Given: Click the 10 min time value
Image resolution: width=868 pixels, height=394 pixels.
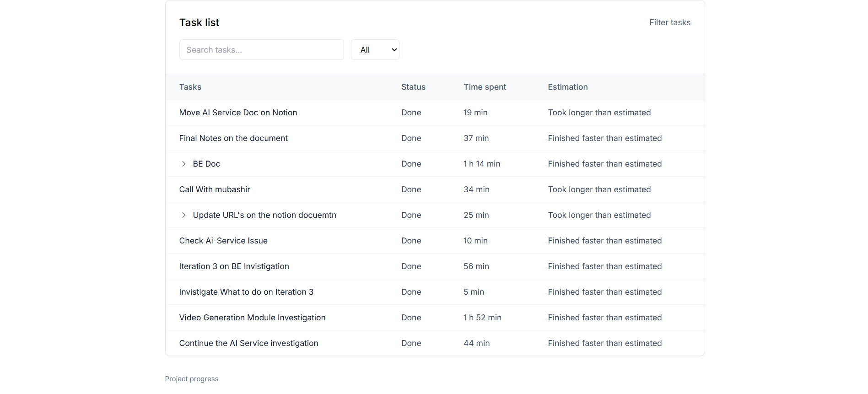Looking at the screenshot, I should pos(475,241).
